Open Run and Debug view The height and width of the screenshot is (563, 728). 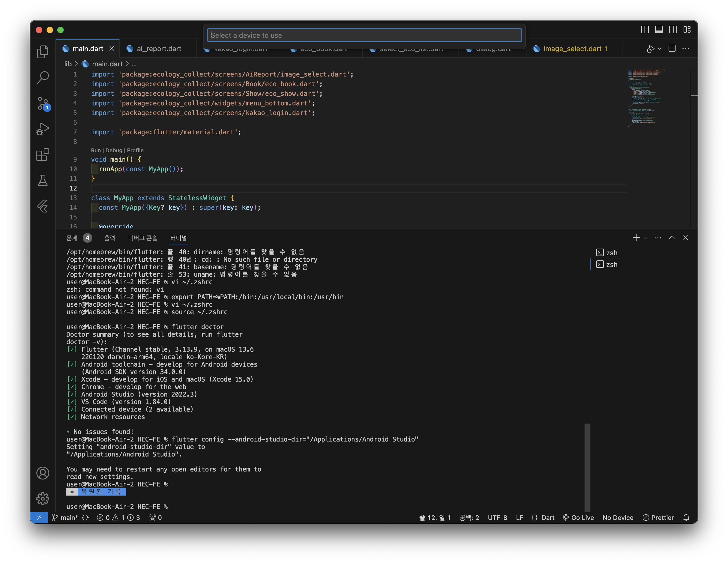point(43,129)
